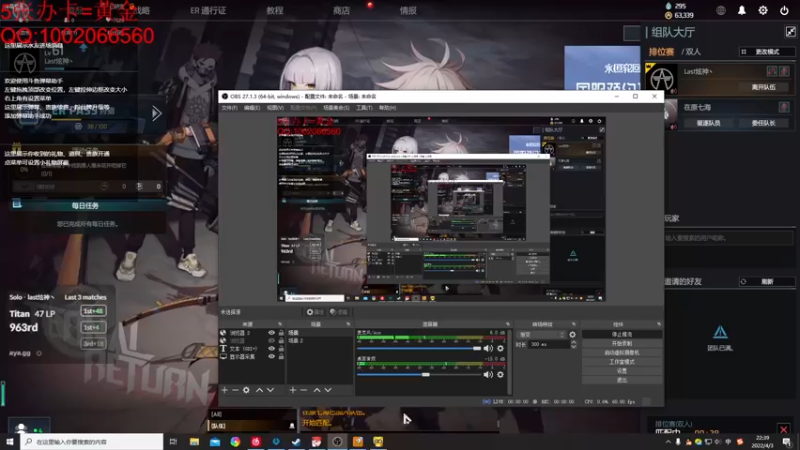Open Steam from Windows taskbar

point(296,441)
